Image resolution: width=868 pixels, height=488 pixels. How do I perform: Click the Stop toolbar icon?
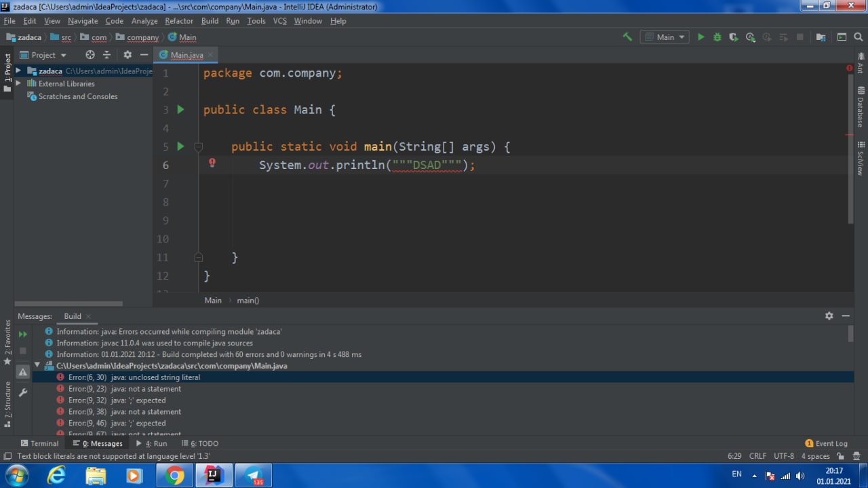pyautogui.click(x=800, y=37)
